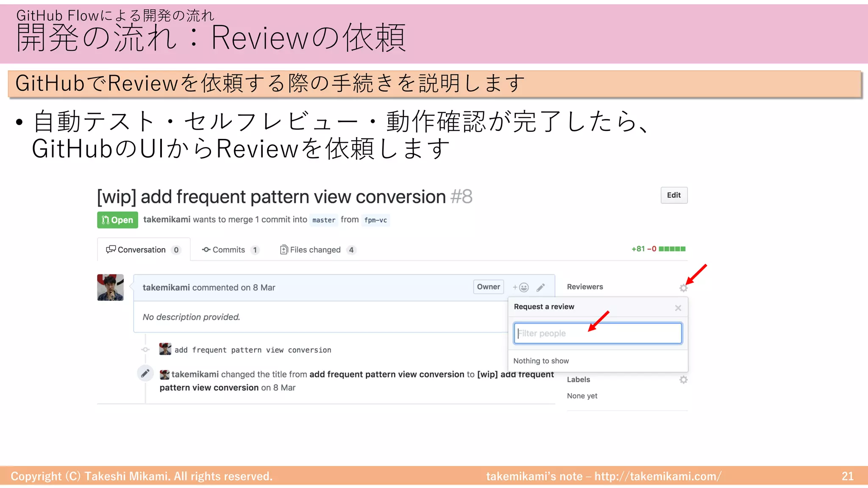
Task: Close the Request a review popup
Action: 678,308
